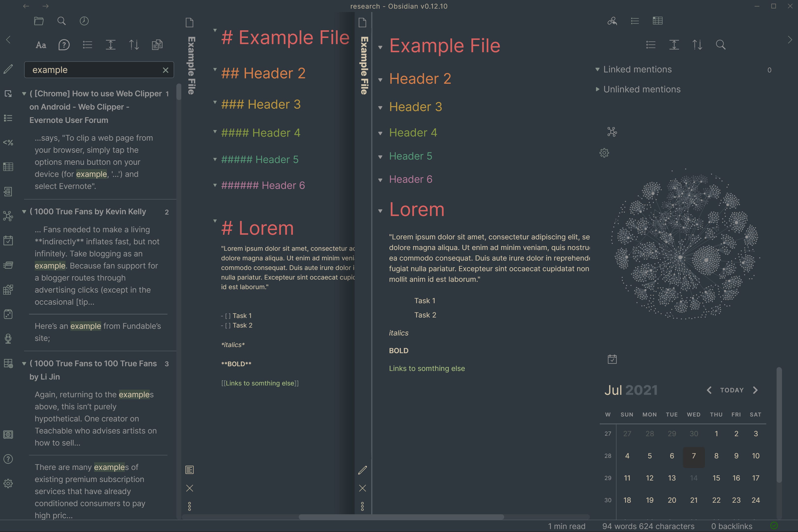Screen dimensions: 798x532
Task: Start audio recording with the microphone icon
Action: pyautogui.click(x=8, y=339)
